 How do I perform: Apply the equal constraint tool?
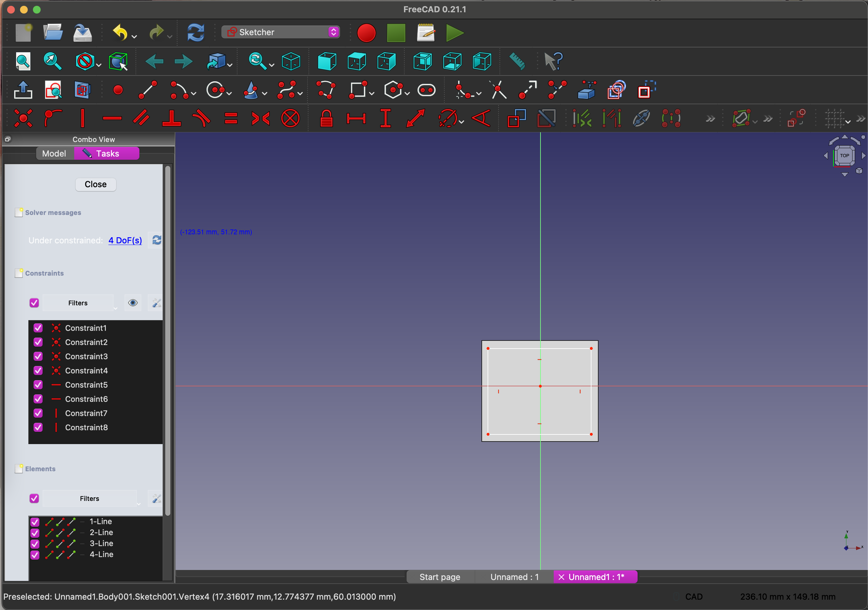pos(231,118)
